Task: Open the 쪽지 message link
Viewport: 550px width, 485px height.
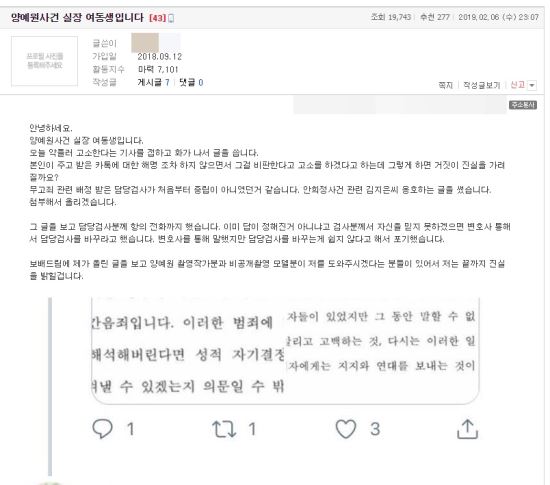Action: point(445,85)
